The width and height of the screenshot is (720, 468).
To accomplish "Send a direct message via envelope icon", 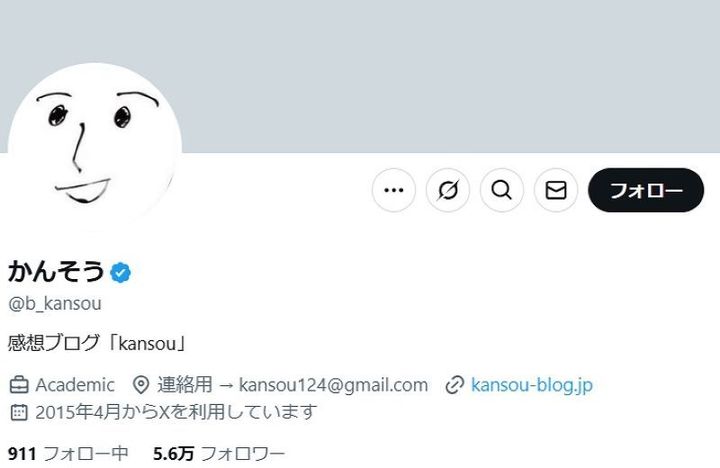I will 556,190.
